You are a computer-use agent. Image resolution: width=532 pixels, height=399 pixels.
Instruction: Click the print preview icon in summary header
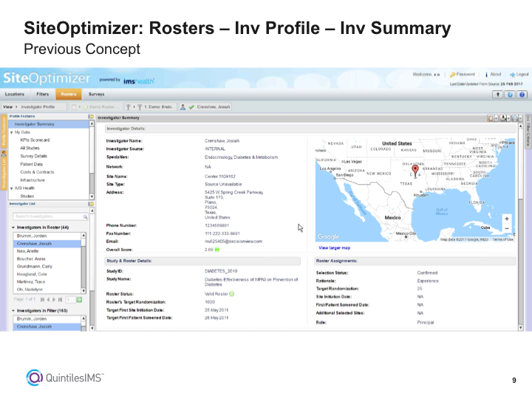(515, 118)
